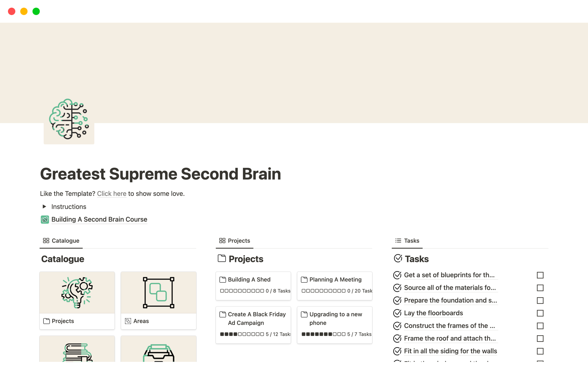Expand the Instructions toggle arrow
The height and width of the screenshot is (368, 588).
coord(44,207)
